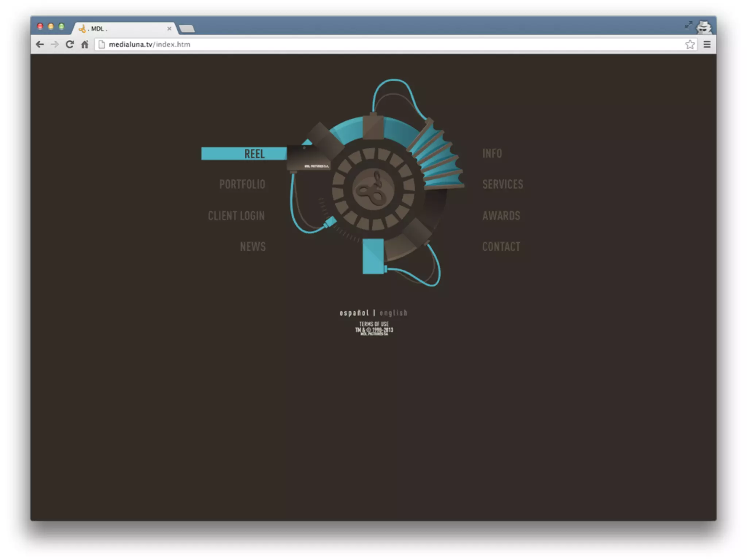The height and width of the screenshot is (560, 747).
Task: Click the incognito spy icon
Action: (704, 27)
